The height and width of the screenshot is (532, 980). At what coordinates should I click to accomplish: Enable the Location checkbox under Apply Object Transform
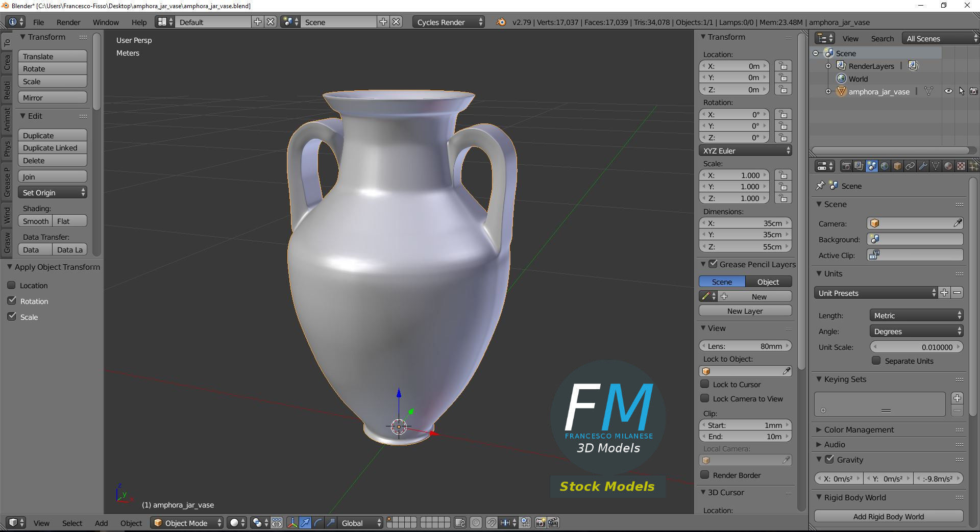(x=11, y=285)
